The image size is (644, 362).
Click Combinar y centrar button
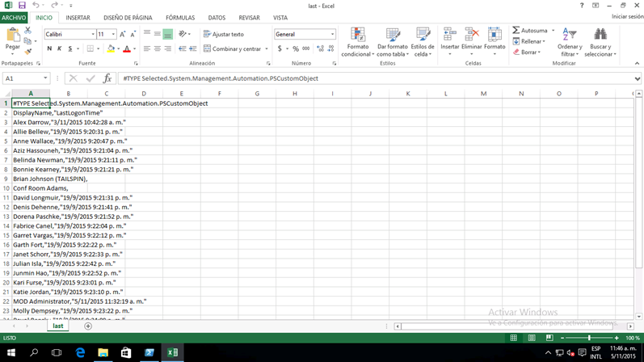point(233,49)
